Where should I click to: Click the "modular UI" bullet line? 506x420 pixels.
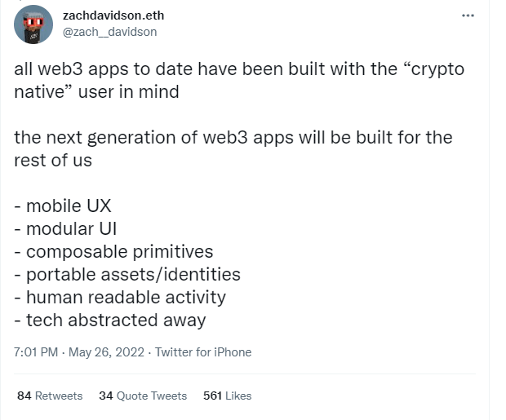(x=65, y=228)
